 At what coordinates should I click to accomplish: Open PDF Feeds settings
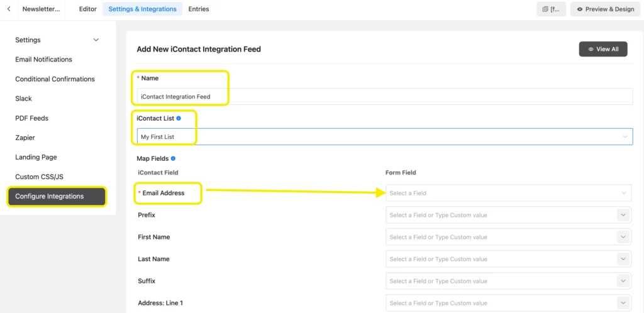[31, 118]
